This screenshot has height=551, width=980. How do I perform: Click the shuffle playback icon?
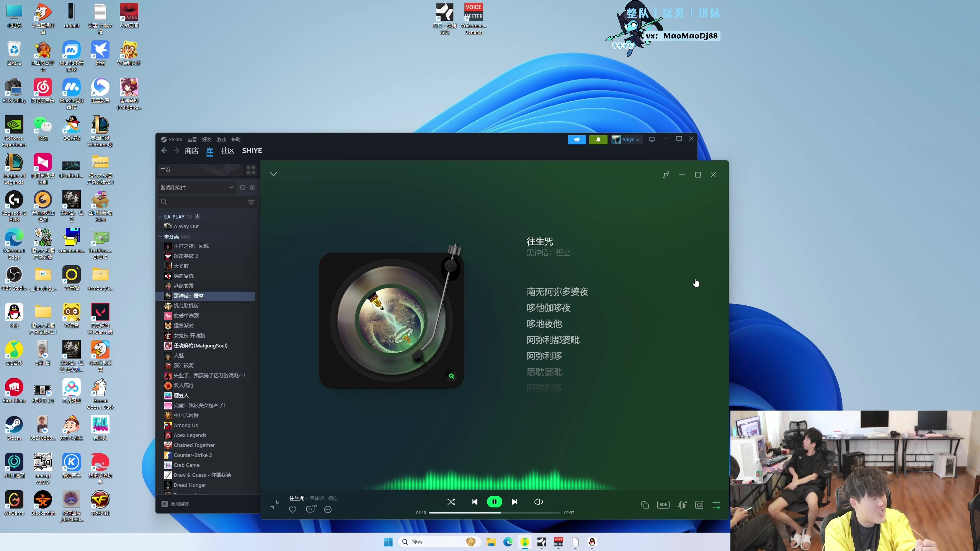coord(451,502)
